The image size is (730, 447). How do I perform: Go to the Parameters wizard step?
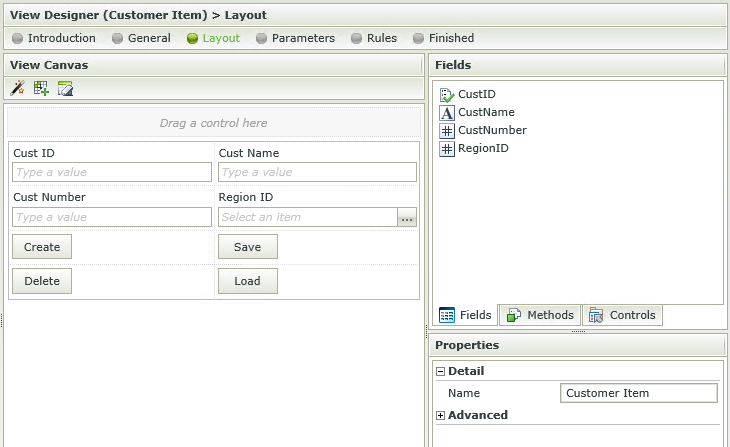pyautogui.click(x=296, y=38)
